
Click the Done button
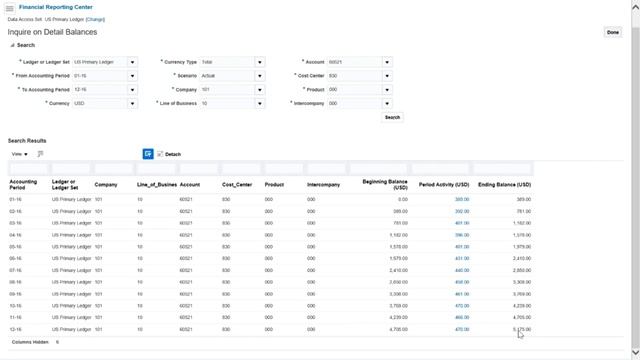(613, 32)
